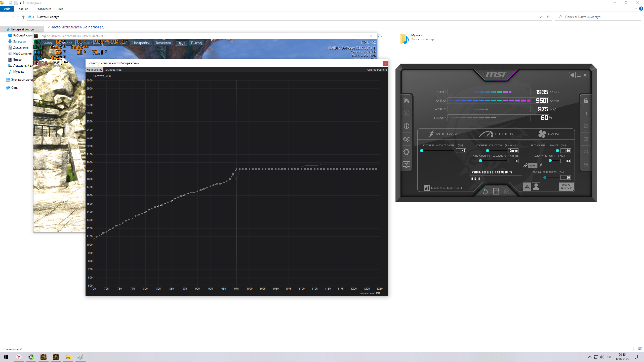Screen dimensions: 644x362
Task: Toggle the profile lock padlock icon
Action: coord(586,101)
